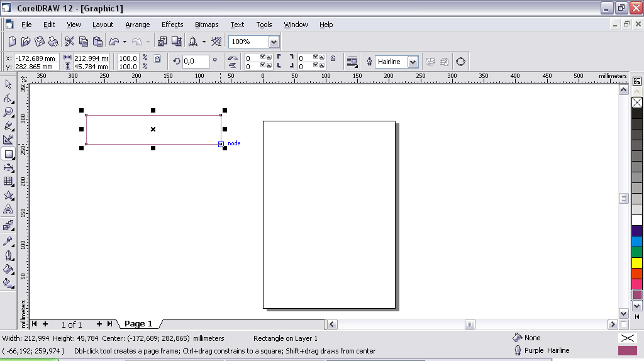Select the Rectangle tool
This screenshot has height=361, width=644.
pos(8,155)
